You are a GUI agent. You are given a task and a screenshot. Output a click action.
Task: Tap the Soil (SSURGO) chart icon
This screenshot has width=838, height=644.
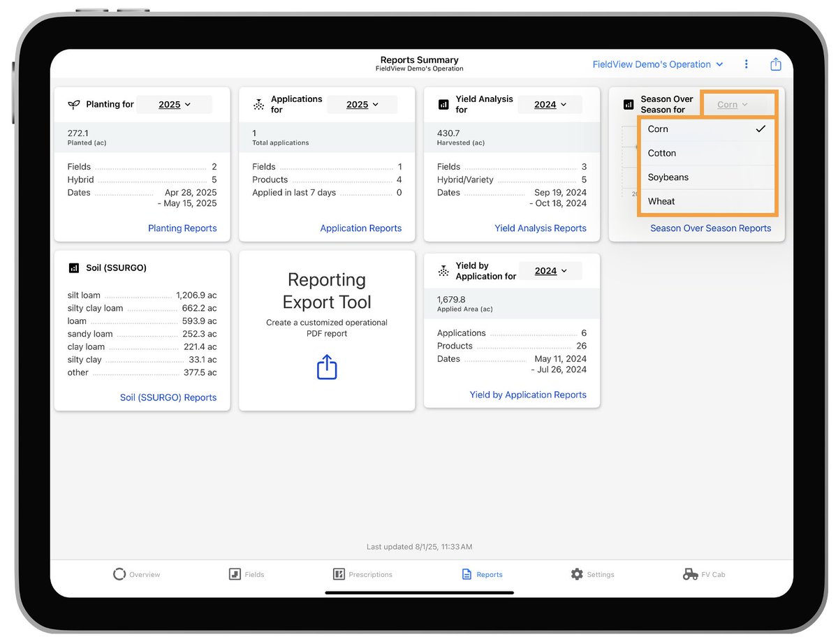click(x=74, y=268)
